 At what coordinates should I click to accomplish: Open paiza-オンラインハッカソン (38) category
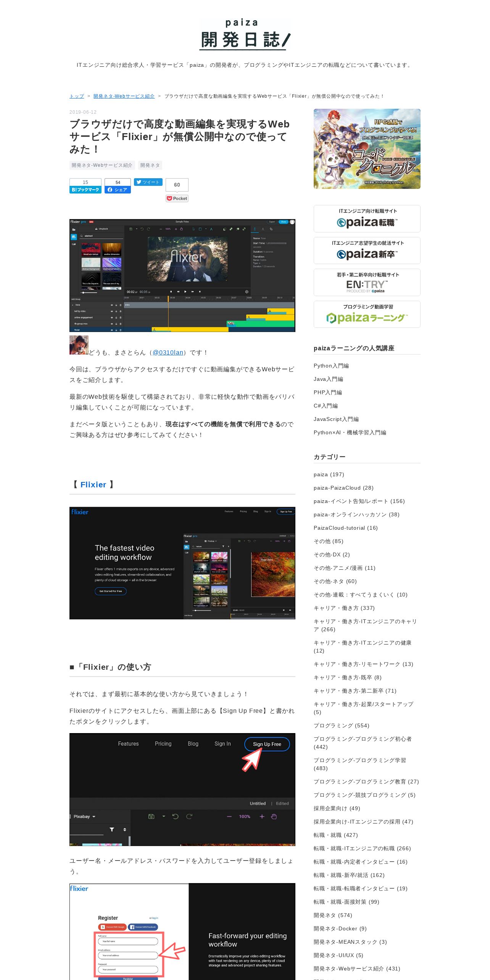(356, 514)
